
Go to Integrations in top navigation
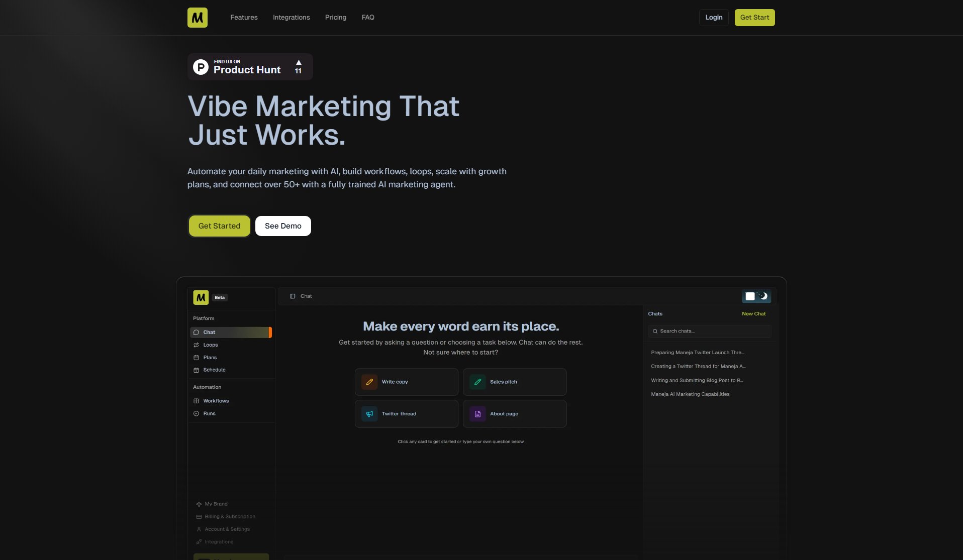coord(291,18)
